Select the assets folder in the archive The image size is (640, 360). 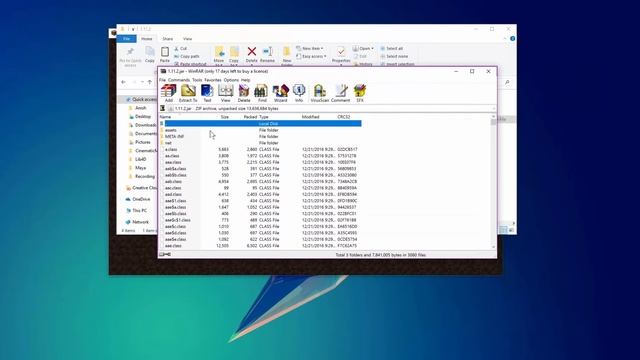171,130
